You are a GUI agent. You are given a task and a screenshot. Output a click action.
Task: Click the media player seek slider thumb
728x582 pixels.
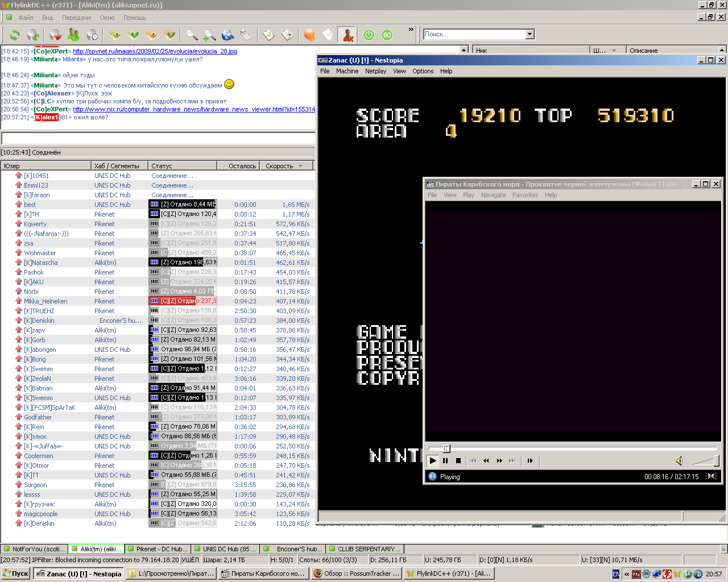pyautogui.click(x=446, y=448)
